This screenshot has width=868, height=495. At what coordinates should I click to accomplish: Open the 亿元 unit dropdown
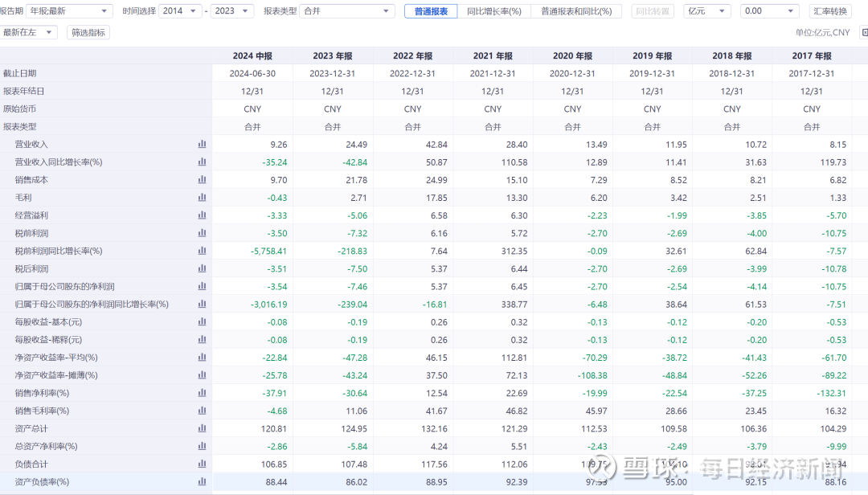[706, 11]
